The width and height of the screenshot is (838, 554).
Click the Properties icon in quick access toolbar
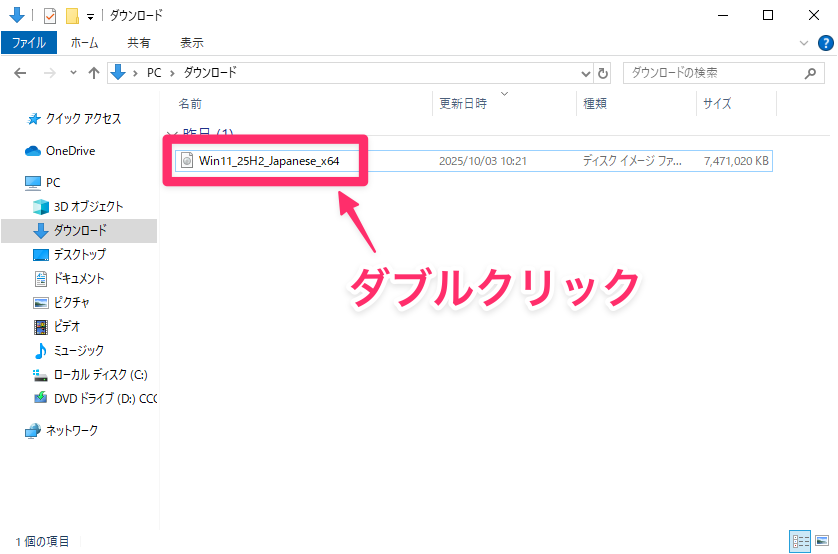[49, 15]
